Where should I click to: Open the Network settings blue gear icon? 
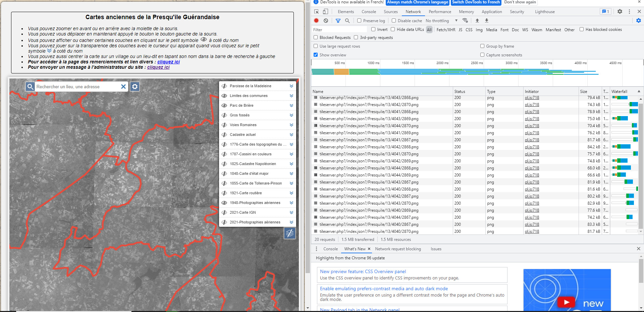(639, 20)
